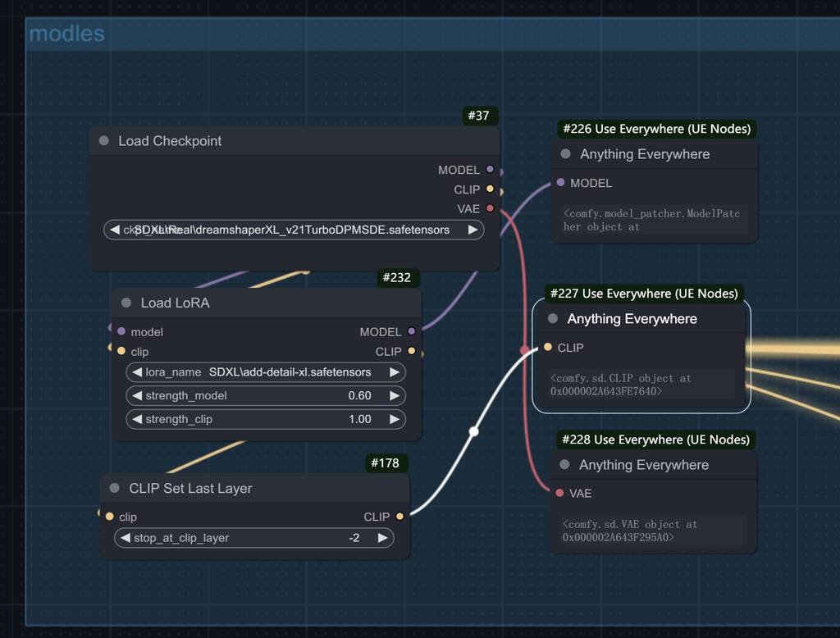The height and width of the screenshot is (638, 840).
Task: Click the MODEL input port on node #226
Action: (x=560, y=183)
